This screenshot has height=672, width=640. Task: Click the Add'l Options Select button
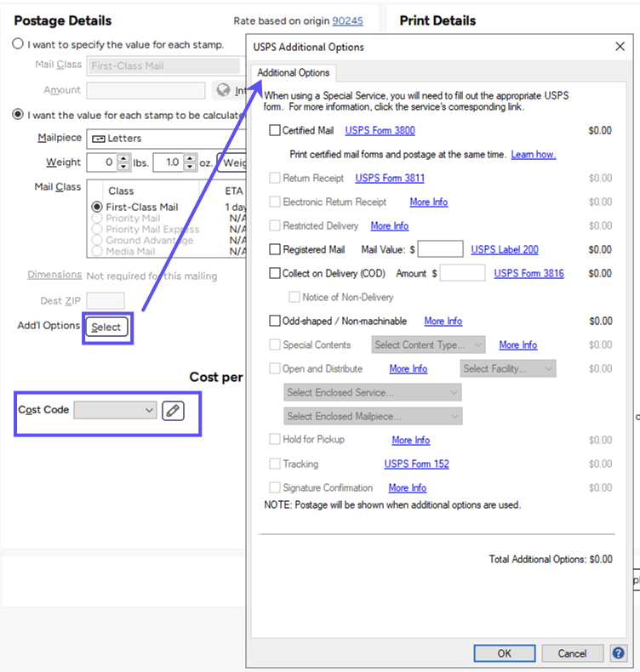106,327
